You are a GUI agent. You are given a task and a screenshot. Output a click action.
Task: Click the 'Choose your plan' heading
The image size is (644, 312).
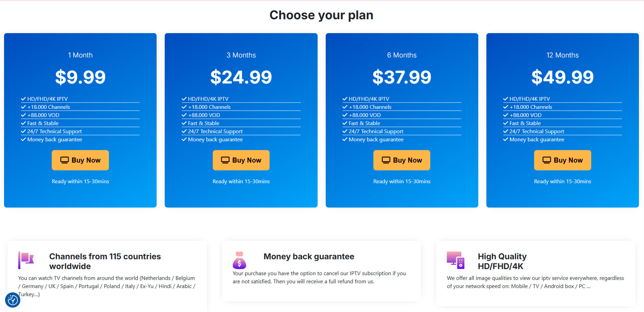[x=321, y=15]
